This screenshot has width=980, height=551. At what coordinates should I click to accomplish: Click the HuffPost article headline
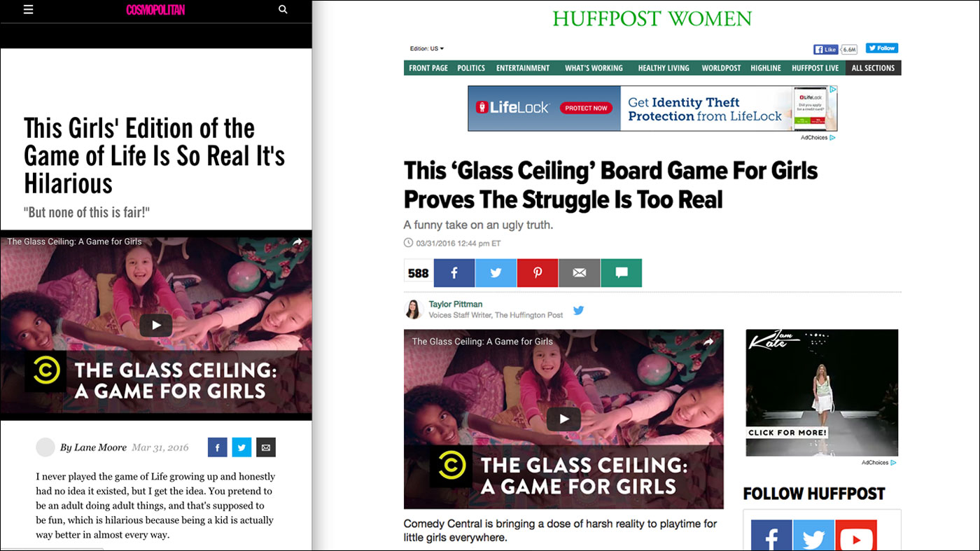(x=610, y=185)
